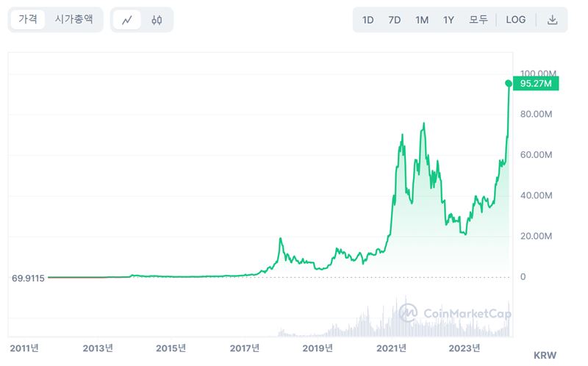Show all-time range with 모두
Screen dimensions: 588x366
coord(478,20)
